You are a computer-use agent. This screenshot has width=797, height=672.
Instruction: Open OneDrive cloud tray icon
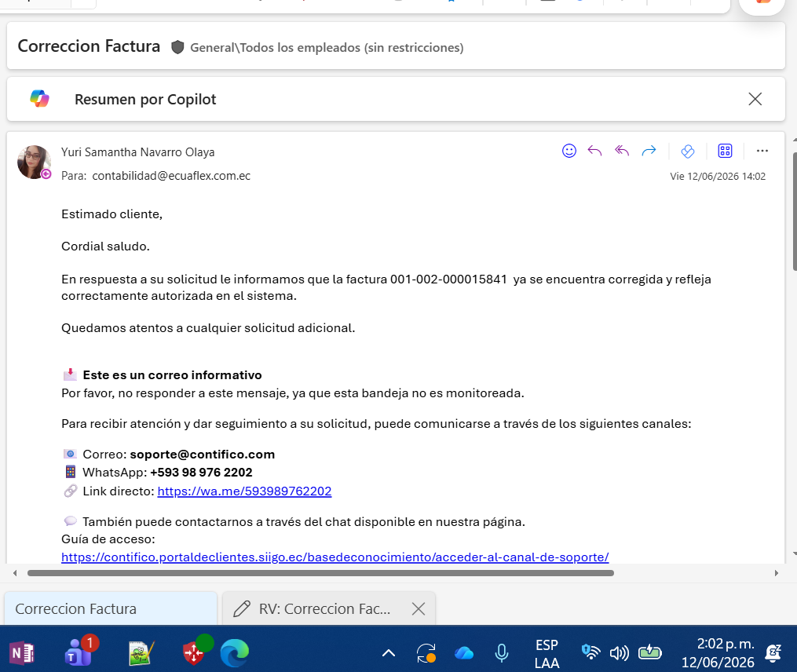pyautogui.click(x=464, y=652)
